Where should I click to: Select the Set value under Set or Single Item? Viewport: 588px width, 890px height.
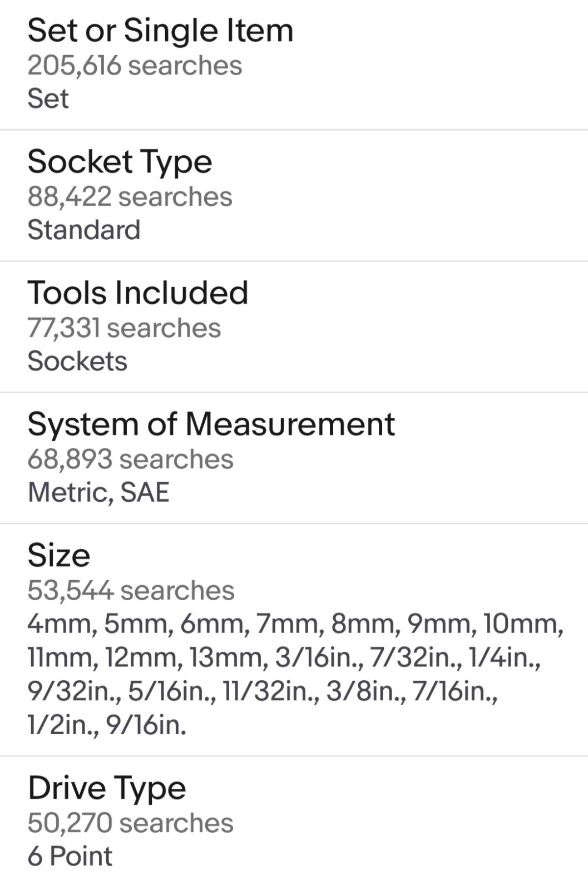point(48,98)
